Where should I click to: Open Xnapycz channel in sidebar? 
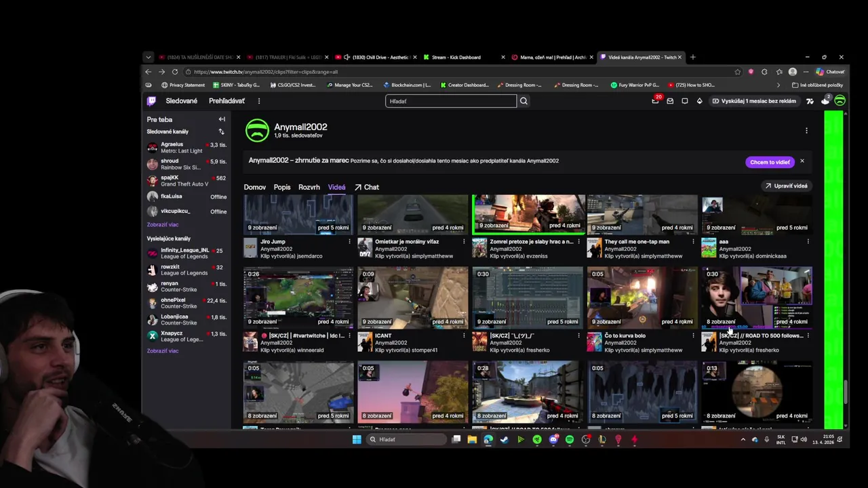[x=186, y=336]
